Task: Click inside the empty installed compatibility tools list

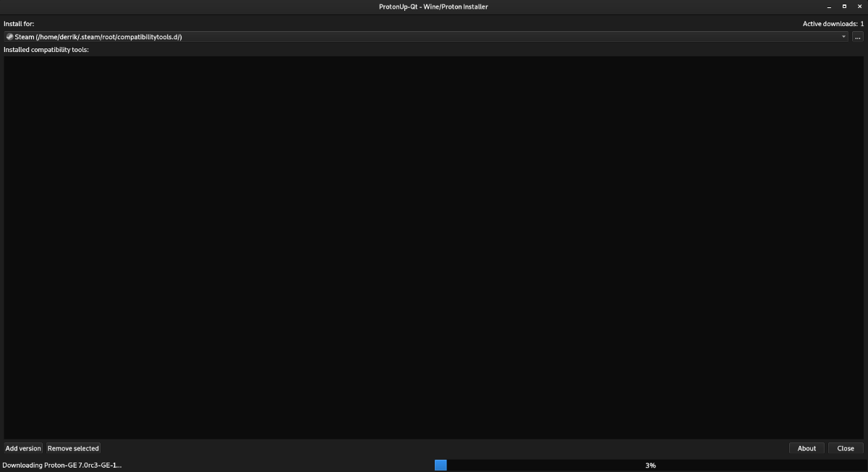Action: pyautogui.click(x=434, y=246)
